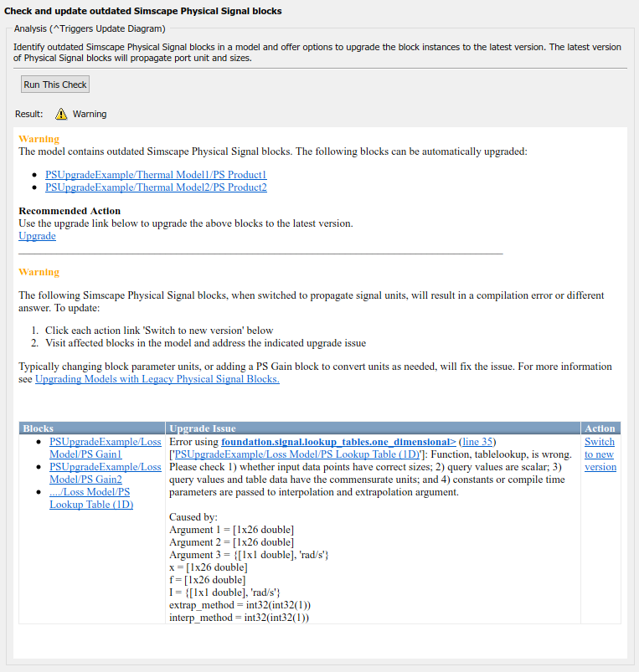Click the 'Argument 2 = [1x26 double]' line
The image size is (639, 672).
click(x=232, y=541)
